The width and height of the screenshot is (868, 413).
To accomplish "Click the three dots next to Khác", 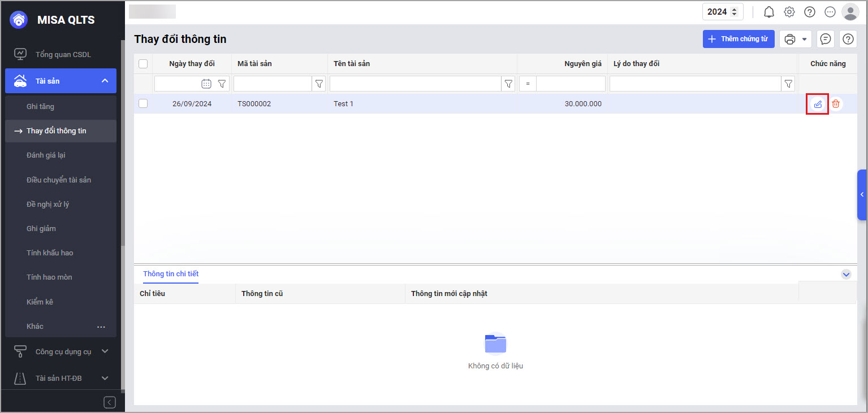I will pos(101,327).
